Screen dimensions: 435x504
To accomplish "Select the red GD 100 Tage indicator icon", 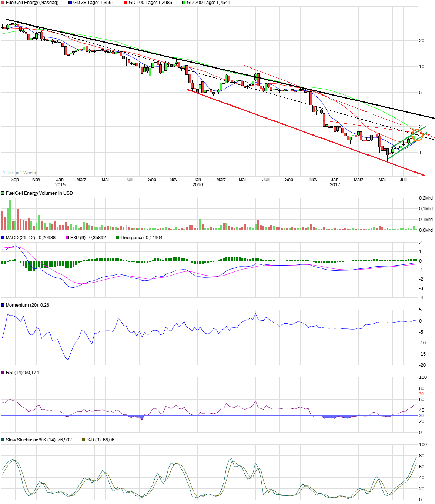I will click(126, 3).
